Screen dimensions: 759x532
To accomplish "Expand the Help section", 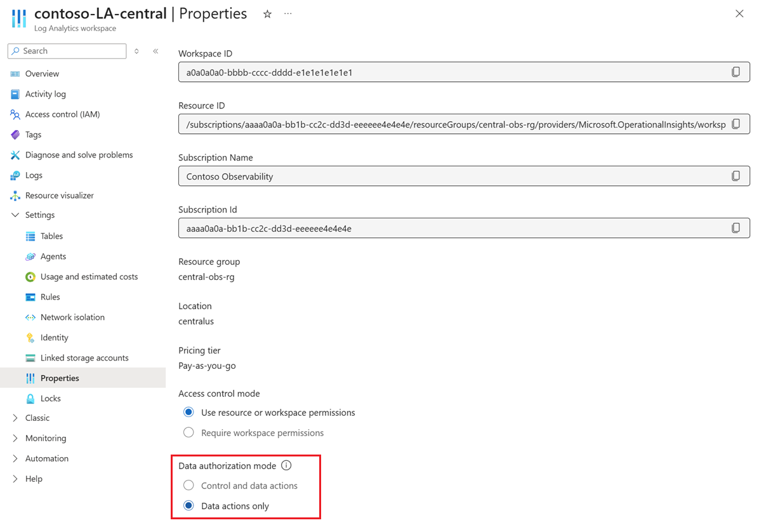I will pos(15,479).
